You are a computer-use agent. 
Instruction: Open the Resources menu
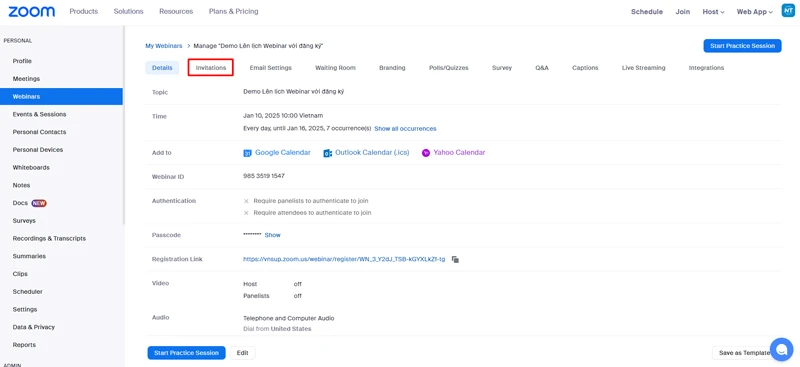pyautogui.click(x=176, y=11)
